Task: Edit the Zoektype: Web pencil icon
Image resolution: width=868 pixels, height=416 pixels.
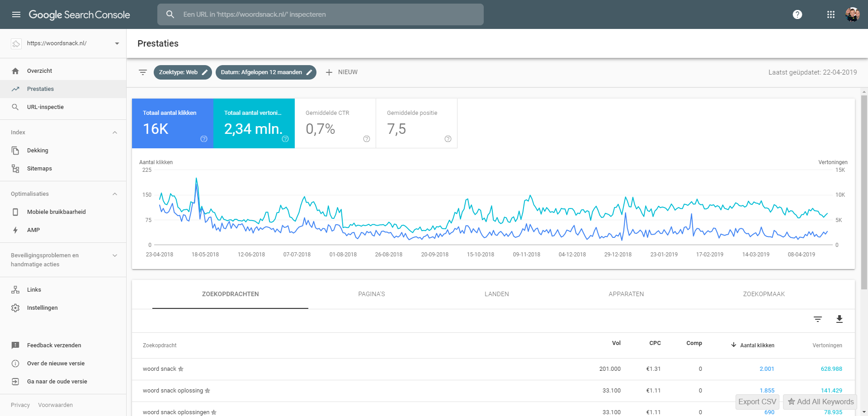Action: pos(205,72)
